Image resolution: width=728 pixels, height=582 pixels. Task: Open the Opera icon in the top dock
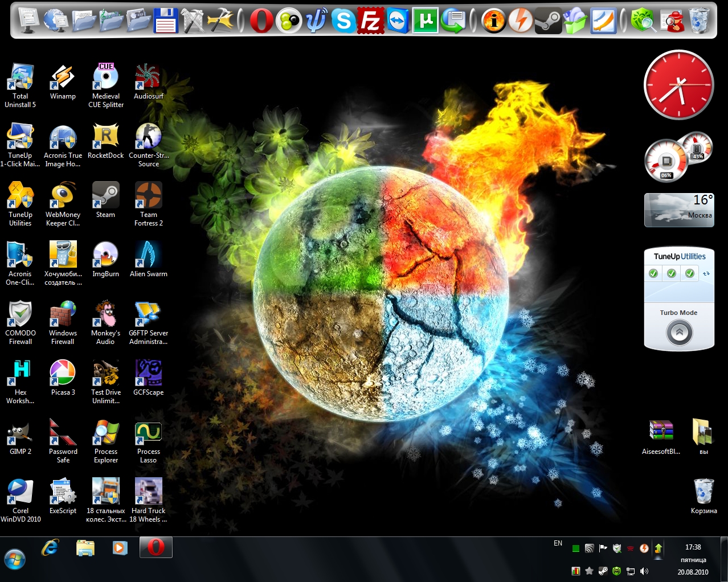click(261, 21)
